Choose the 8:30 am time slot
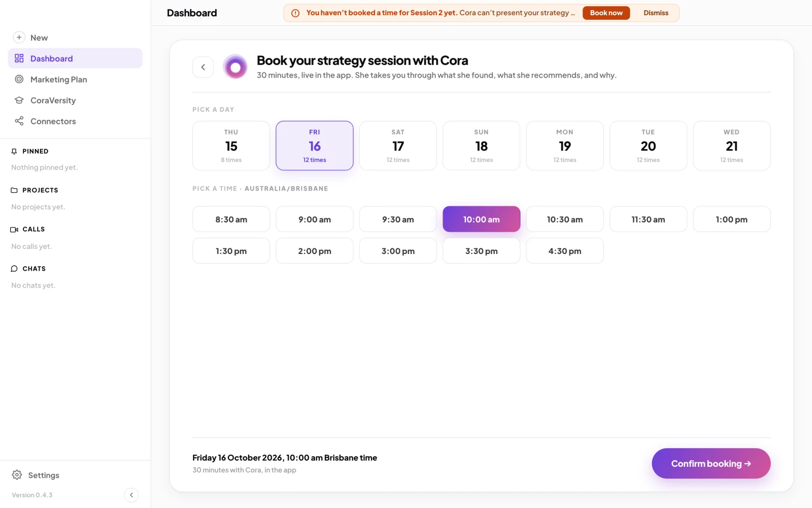This screenshot has height=508, width=812. tap(231, 219)
